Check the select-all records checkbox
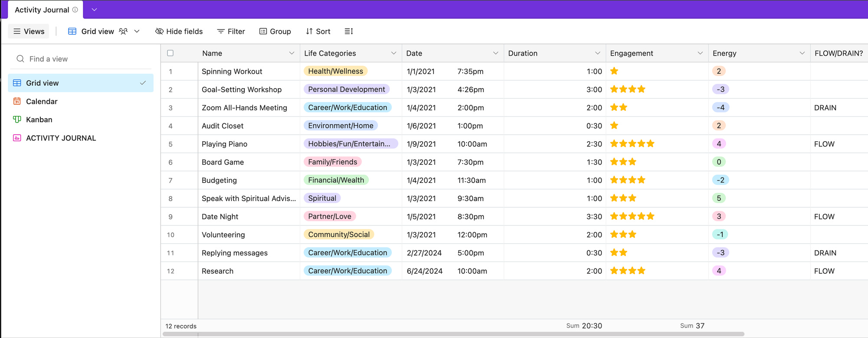The height and width of the screenshot is (338, 868). click(170, 53)
